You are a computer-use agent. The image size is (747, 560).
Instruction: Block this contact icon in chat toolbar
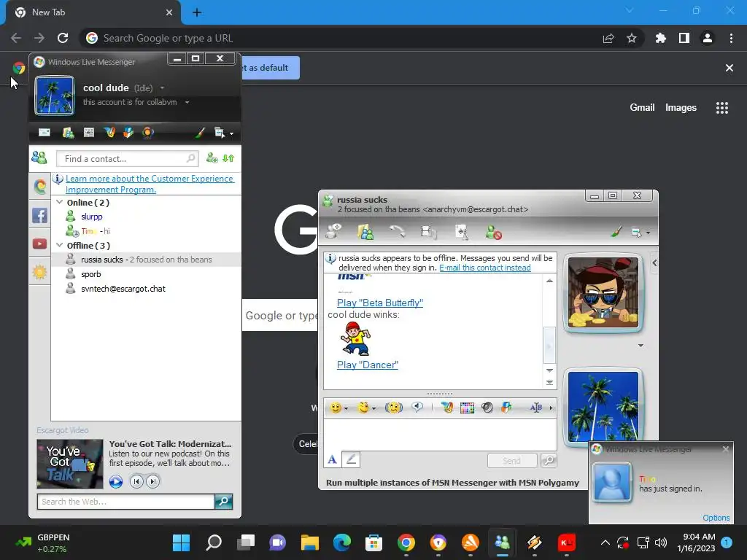pyautogui.click(x=494, y=233)
